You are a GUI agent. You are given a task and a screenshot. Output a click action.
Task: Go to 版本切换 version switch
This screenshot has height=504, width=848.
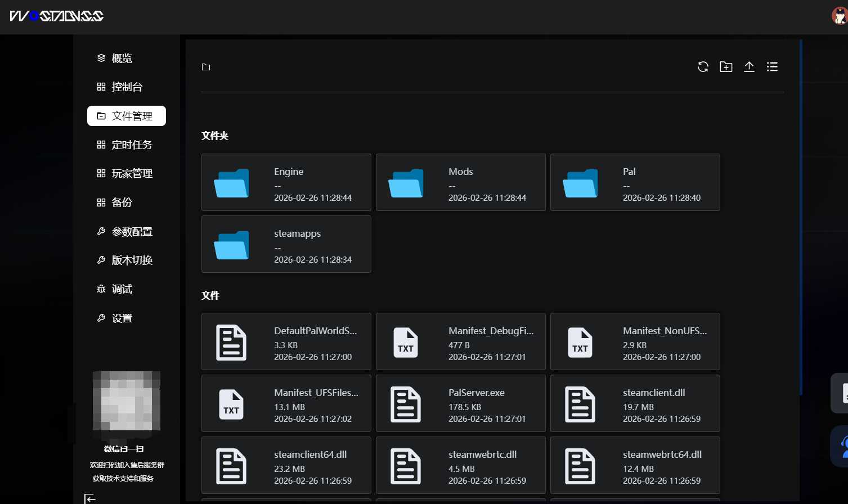tap(127, 260)
